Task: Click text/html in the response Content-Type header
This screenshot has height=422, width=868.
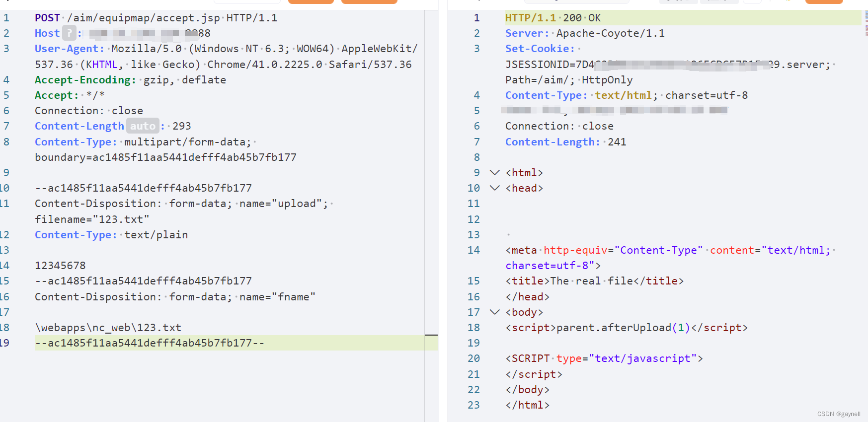Action: (623, 95)
